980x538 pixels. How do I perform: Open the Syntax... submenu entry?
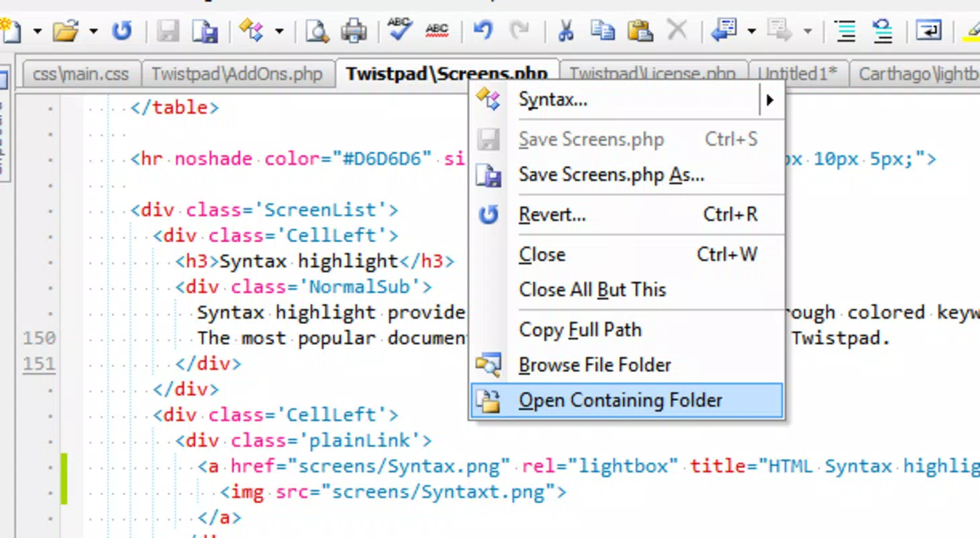[x=626, y=100]
